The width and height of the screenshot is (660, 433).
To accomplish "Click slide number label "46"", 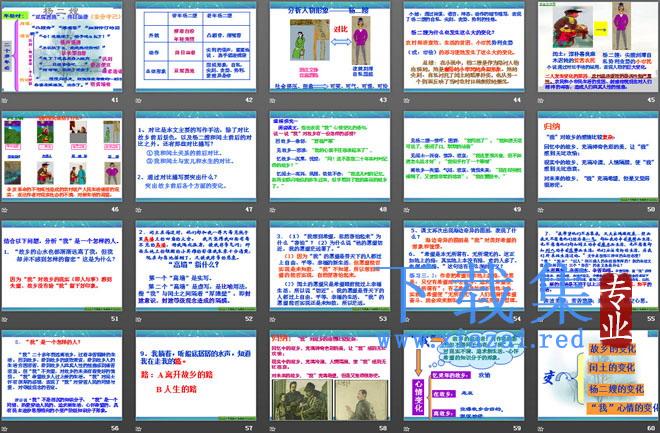I will (115, 210).
